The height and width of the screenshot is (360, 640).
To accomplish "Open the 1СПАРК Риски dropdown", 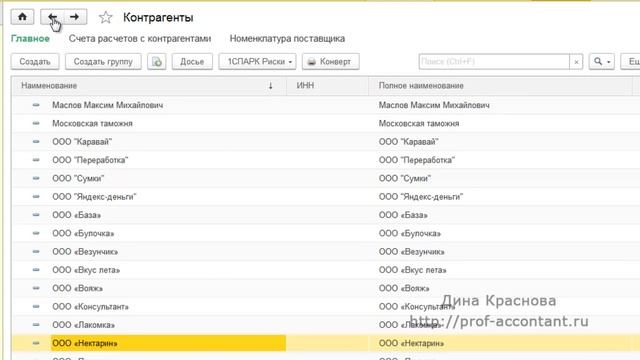I will [x=257, y=62].
